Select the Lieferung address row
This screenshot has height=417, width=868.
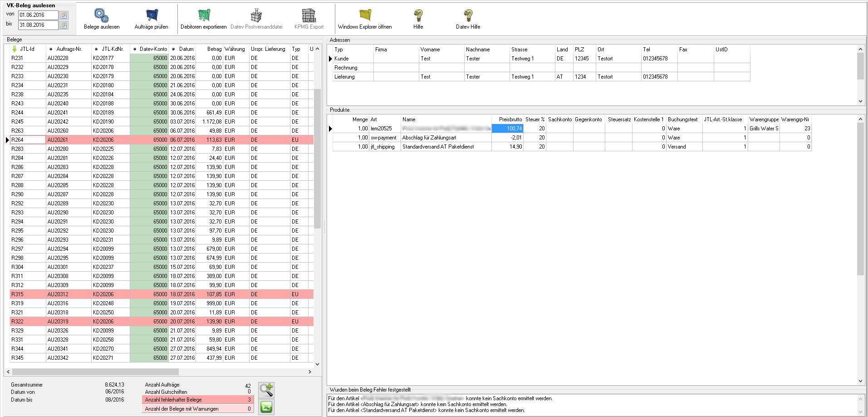345,77
